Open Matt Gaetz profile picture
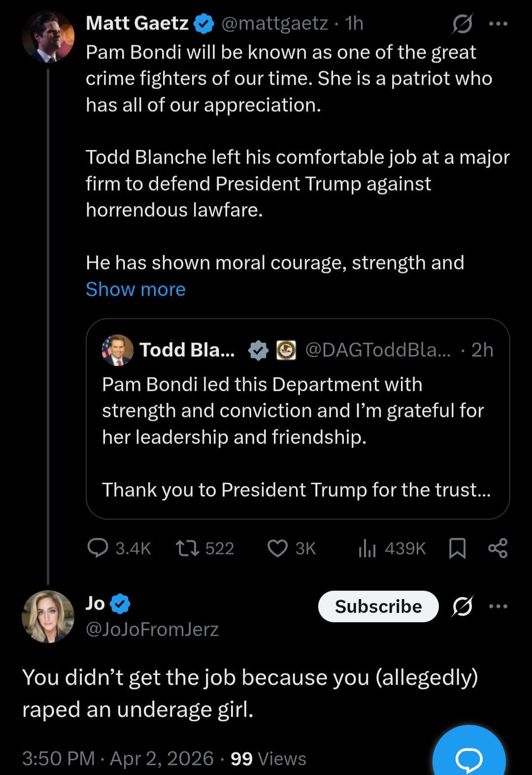The height and width of the screenshot is (775, 532). pyautogui.click(x=48, y=37)
